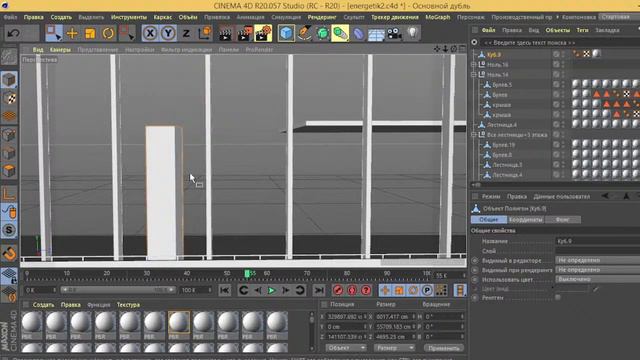Image resolution: width=640 pixels, height=360 pixels.
Task: Jump to the animation start
Action: pos(224,290)
